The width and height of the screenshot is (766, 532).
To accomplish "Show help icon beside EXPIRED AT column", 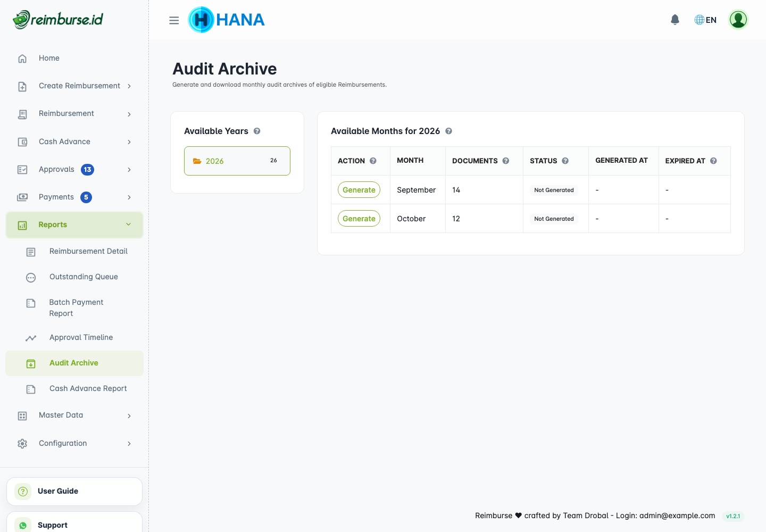I will (713, 161).
